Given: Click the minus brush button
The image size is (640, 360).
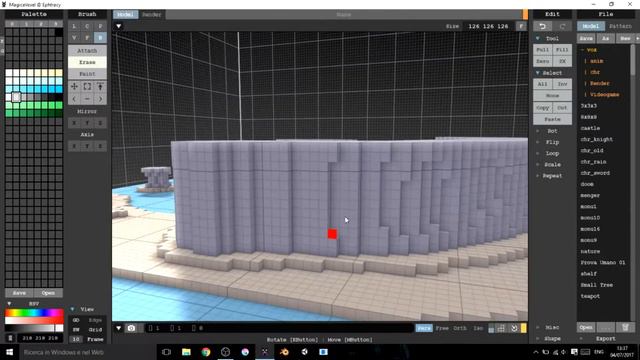Looking at the screenshot, I should point(87,99).
